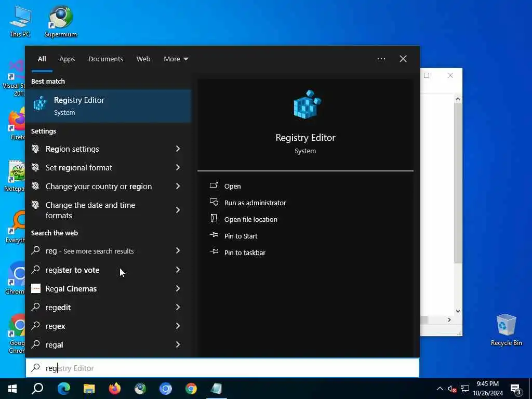The height and width of the screenshot is (399, 532).
Task: Choose Run as administrator
Action: 255,203
